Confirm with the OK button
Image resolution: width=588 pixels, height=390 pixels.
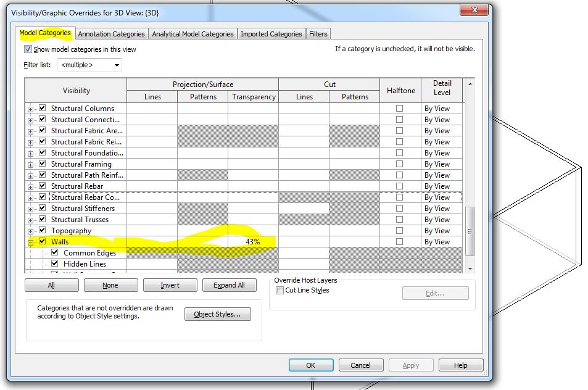point(311,365)
